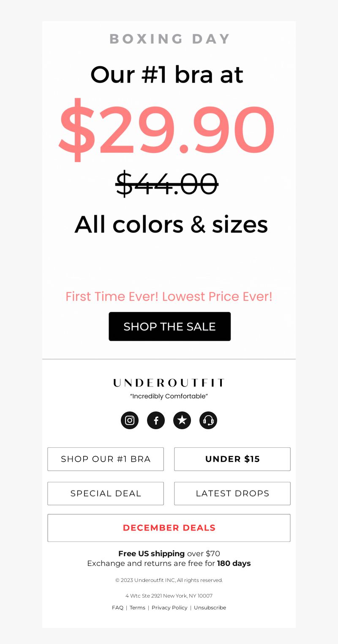338x644 pixels.
Task: Click the Unsubscribe link
Action: (x=210, y=608)
